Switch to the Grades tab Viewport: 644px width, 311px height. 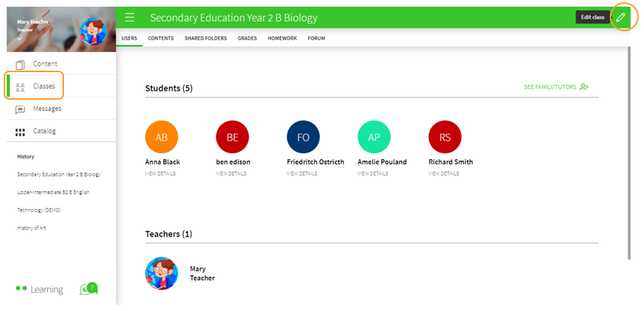(248, 38)
